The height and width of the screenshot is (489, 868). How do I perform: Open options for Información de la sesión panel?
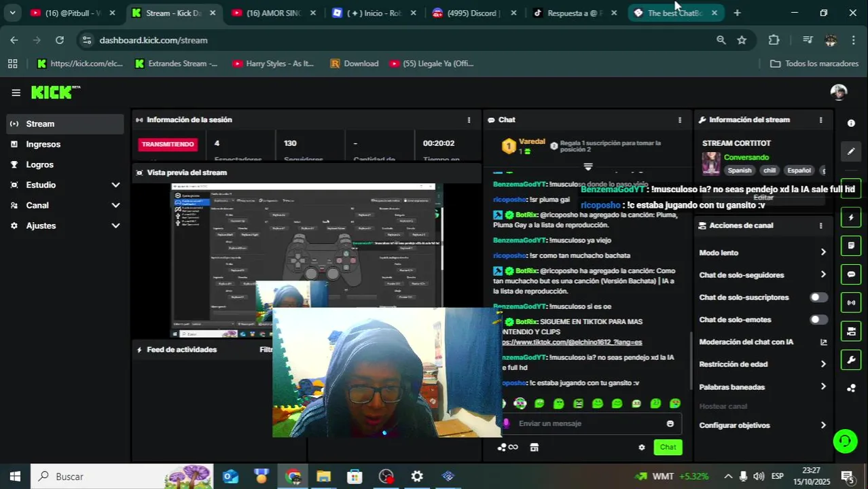[x=469, y=120]
